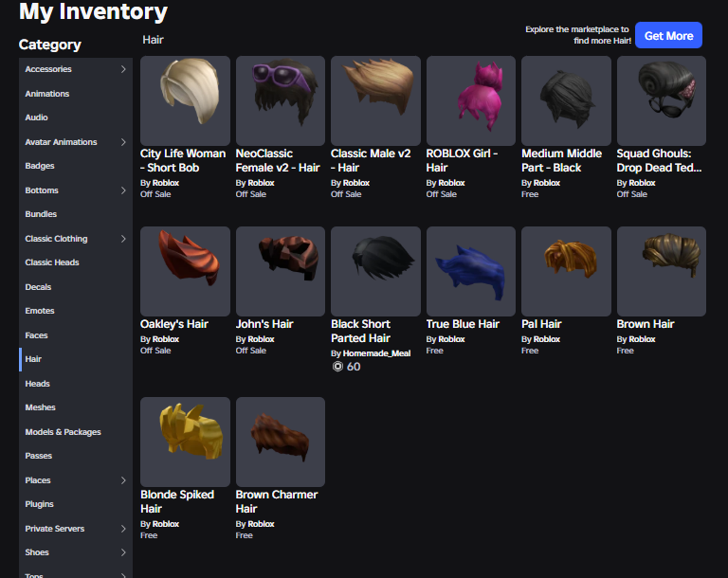Go to the Heads category
The width and height of the screenshot is (728, 578).
(37, 384)
